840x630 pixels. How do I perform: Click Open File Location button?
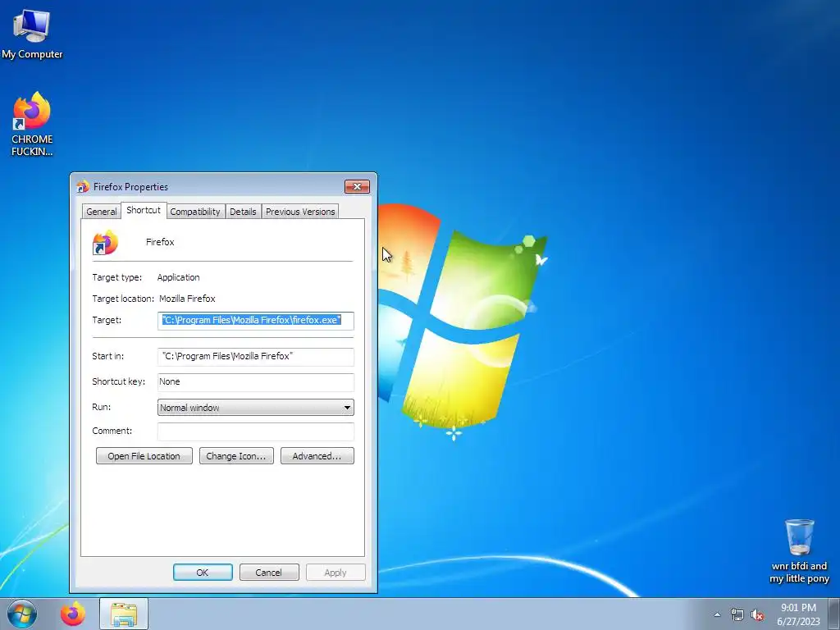point(144,456)
